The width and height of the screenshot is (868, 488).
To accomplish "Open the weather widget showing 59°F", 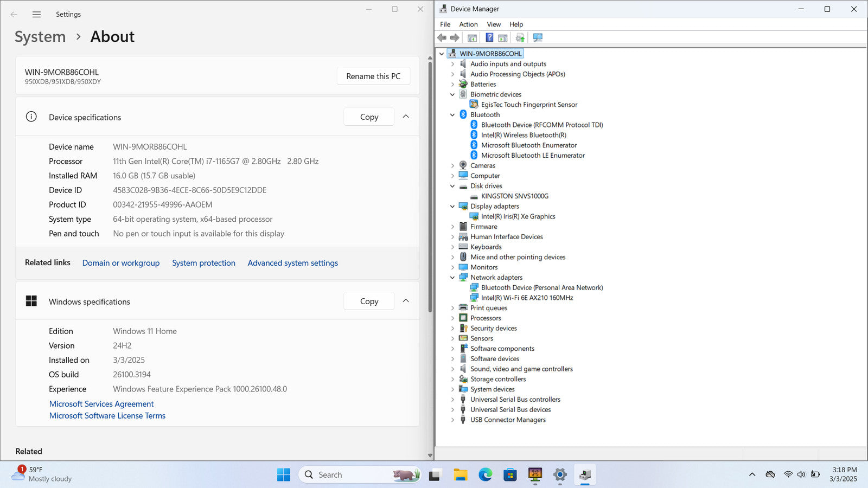I will 42,474.
